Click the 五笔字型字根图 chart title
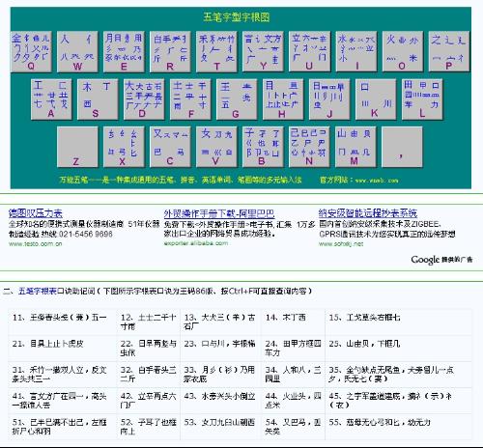The width and height of the screenshot is (483, 448). [237, 16]
